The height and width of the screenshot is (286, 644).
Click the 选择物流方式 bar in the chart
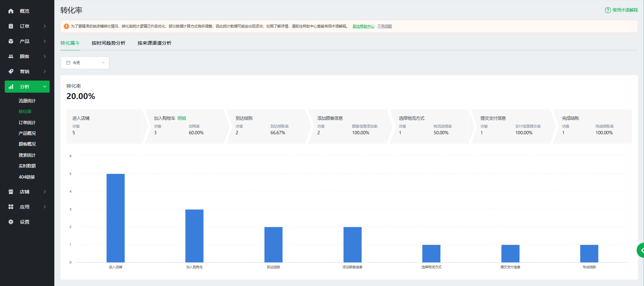point(431,253)
